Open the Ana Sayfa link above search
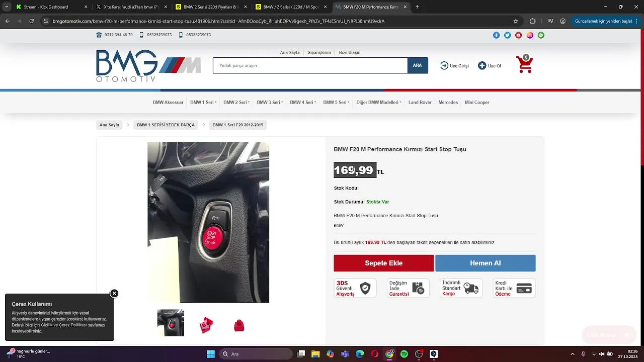 click(290, 52)
